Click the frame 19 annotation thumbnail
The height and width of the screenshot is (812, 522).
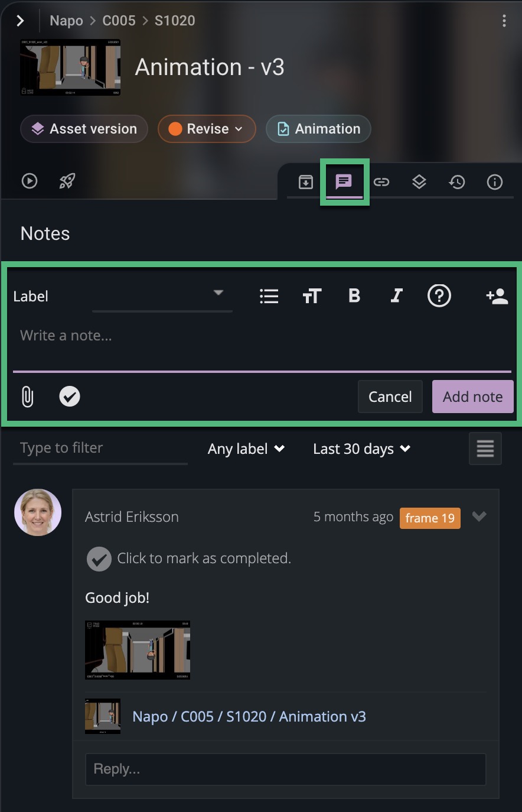[137, 650]
